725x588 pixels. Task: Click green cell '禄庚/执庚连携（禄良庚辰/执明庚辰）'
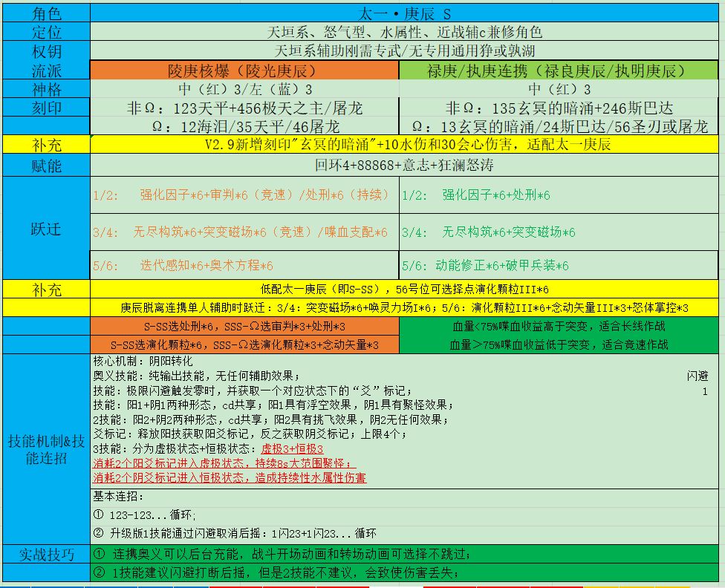coord(559,71)
